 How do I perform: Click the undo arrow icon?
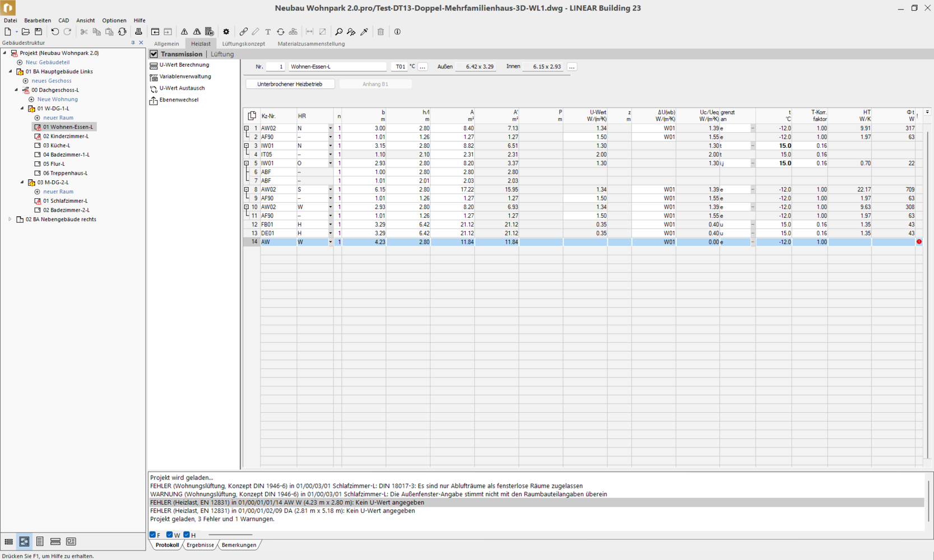tap(55, 32)
